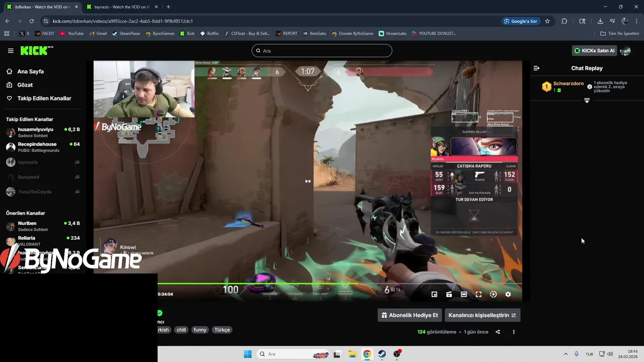Open offline channel Busqweit

point(43,177)
